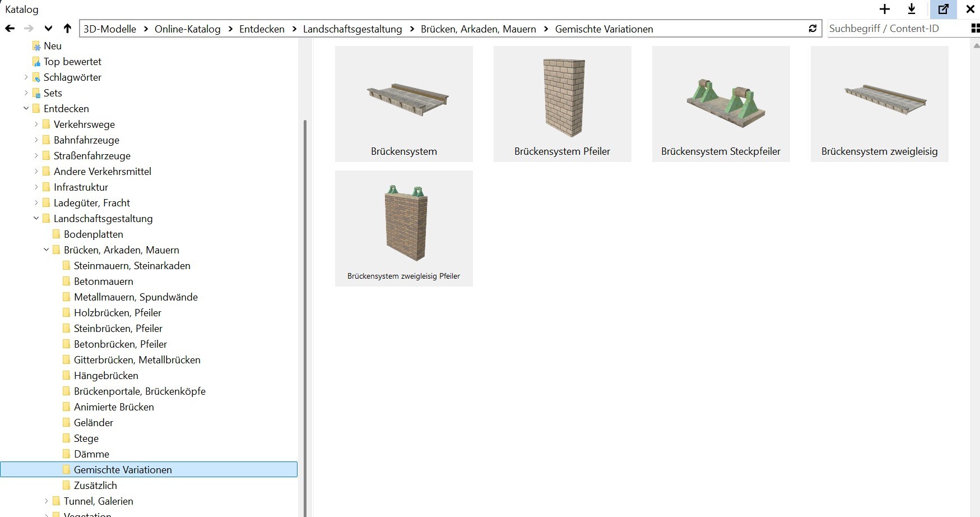Click the forward navigation arrow
Image resolution: width=980 pixels, height=517 pixels.
[29, 29]
